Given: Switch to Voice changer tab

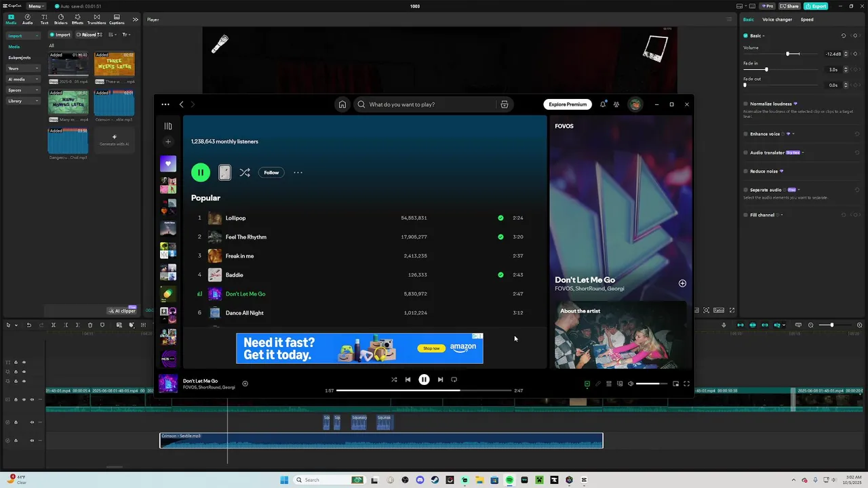Looking at the screenshot, I should (777, 20).
